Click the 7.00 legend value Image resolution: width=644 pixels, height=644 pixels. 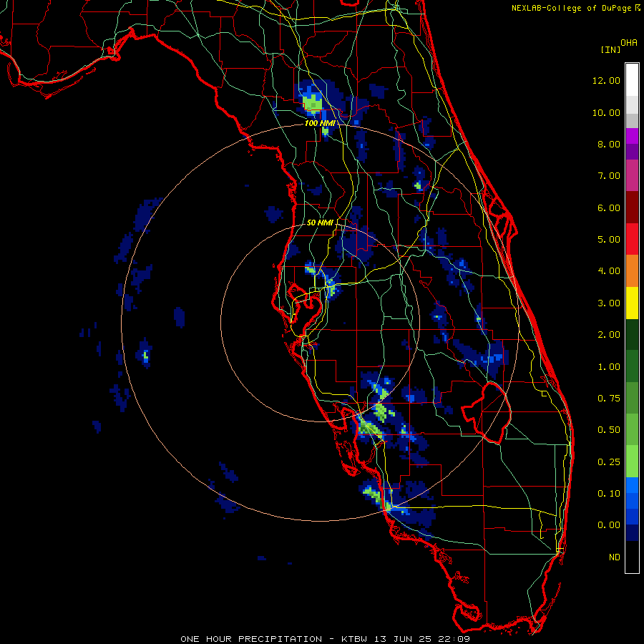pyautogui.click(x=609, y=176)
